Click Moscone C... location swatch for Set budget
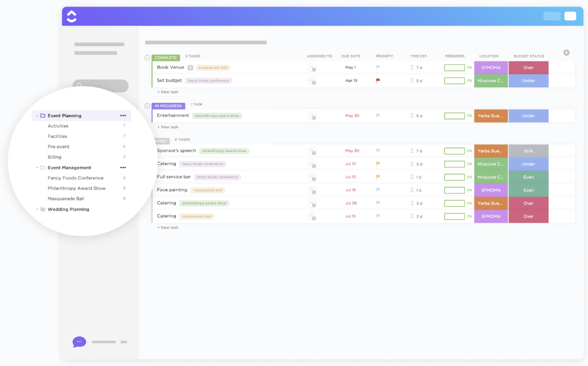The width and height of the screenshot is (588, 366). [x=491, y=81]
